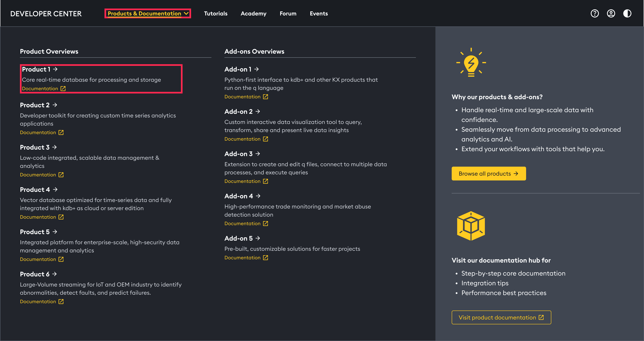Open Add-on 2 Documentation external-link icon
The image size is (644, 341).
[x=265, y=139]
